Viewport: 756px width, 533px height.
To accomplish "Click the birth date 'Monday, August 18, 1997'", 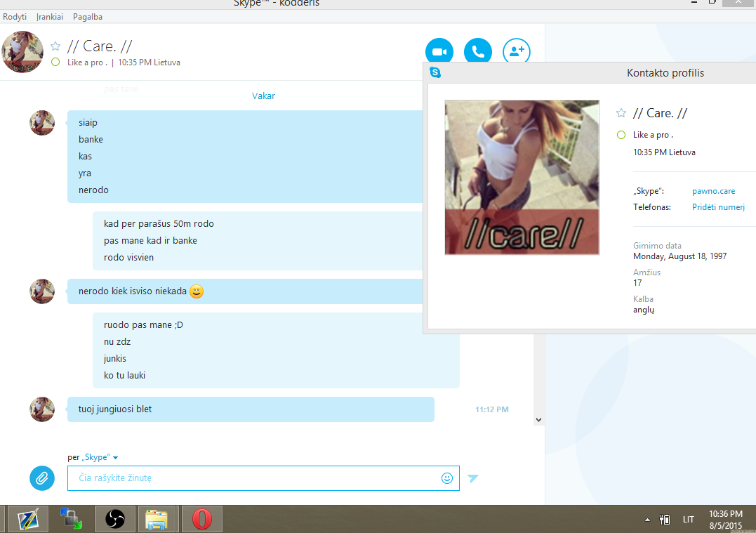I will (679, 256).
